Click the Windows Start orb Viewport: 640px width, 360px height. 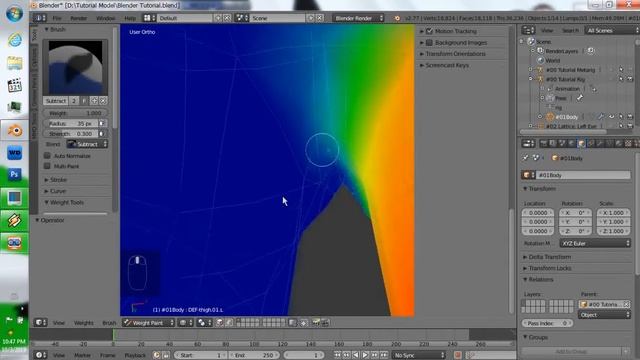(x=14, y=13)
